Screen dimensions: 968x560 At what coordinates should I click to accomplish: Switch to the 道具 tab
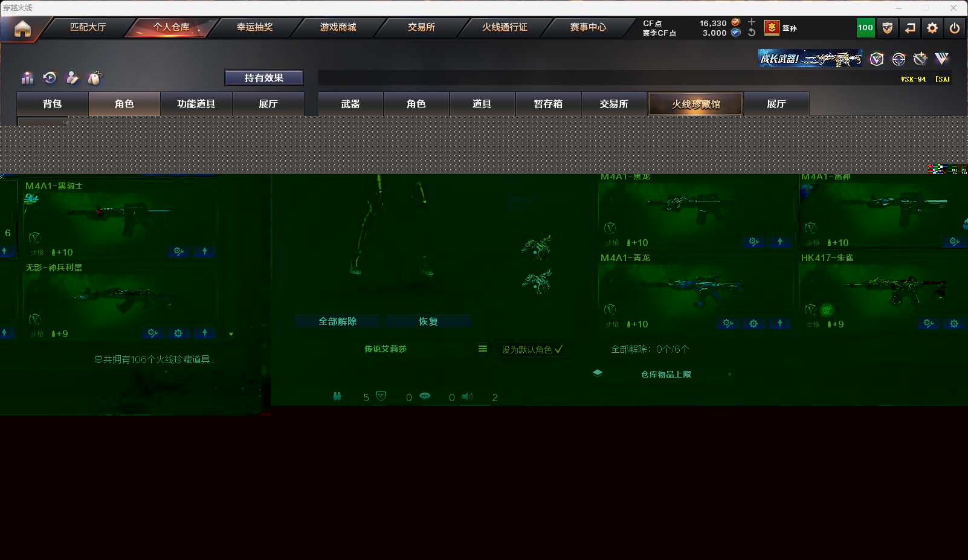pos(482,104)
